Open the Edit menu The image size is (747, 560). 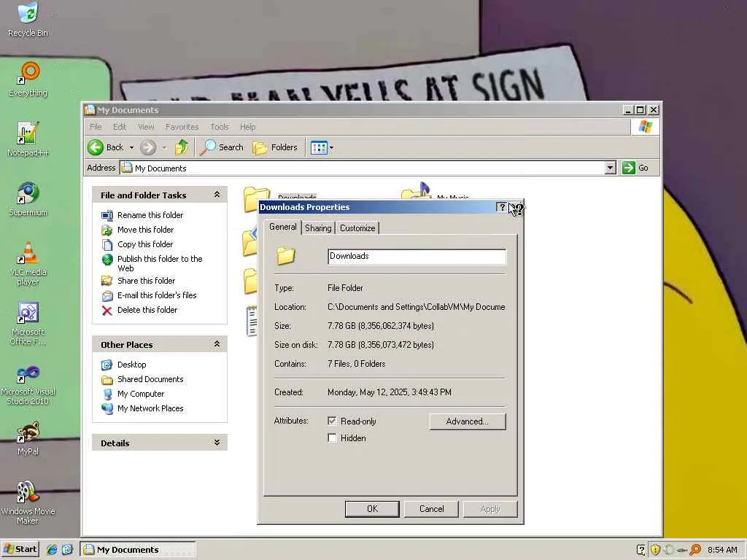tap(120, 127)
